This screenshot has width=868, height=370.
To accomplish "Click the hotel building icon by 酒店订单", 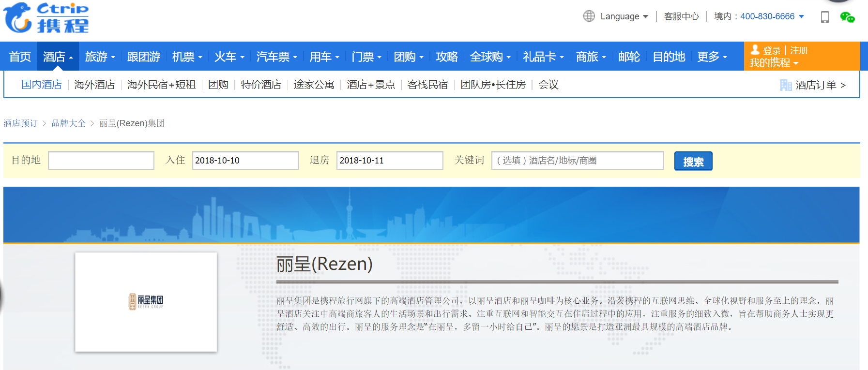I will [786, 85].
